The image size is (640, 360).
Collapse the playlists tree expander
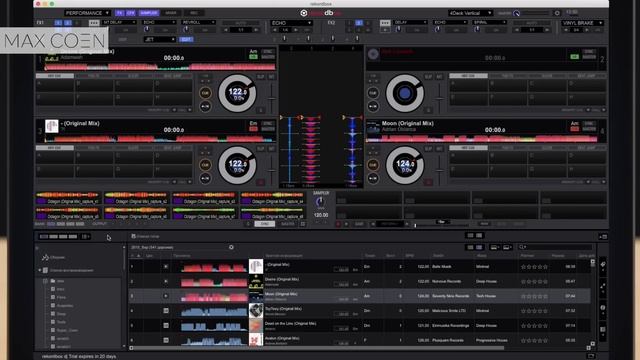tap(40, 270)
